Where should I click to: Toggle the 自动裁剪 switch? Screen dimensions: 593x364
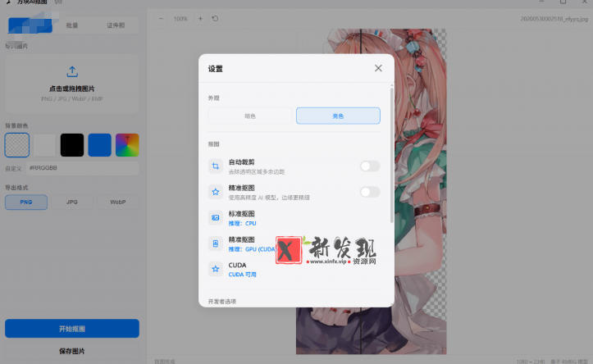click(x=370, y=166)
